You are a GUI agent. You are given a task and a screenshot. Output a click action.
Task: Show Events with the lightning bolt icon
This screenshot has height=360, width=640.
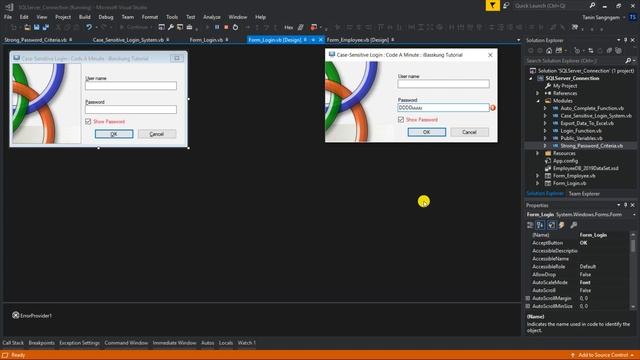pos(562,225)
